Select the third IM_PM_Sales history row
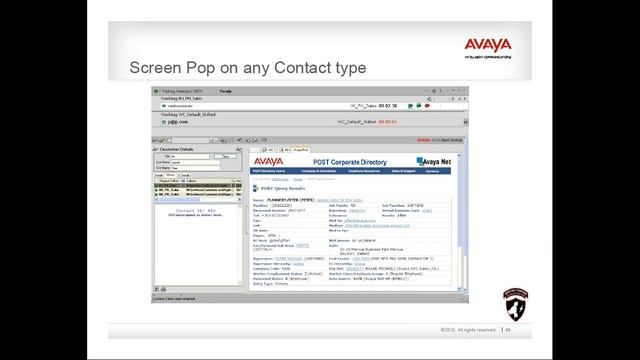This screenshot has height=360, width=640. coord(198,194)
